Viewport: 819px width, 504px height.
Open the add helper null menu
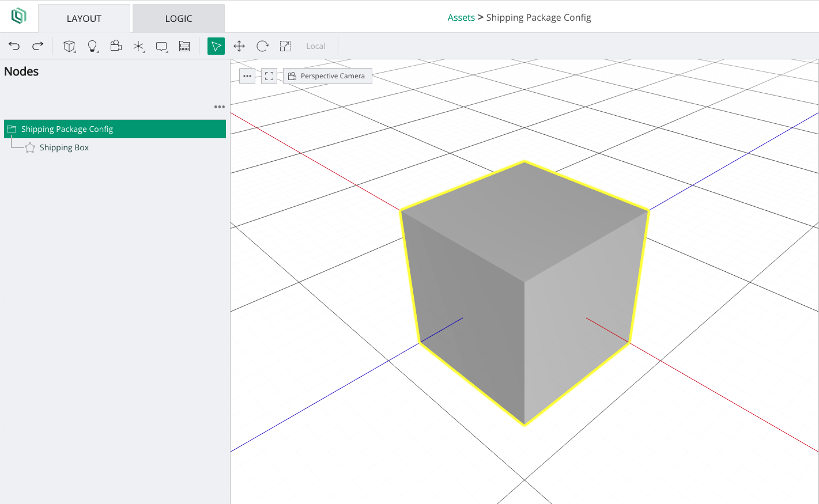(139, 46)
